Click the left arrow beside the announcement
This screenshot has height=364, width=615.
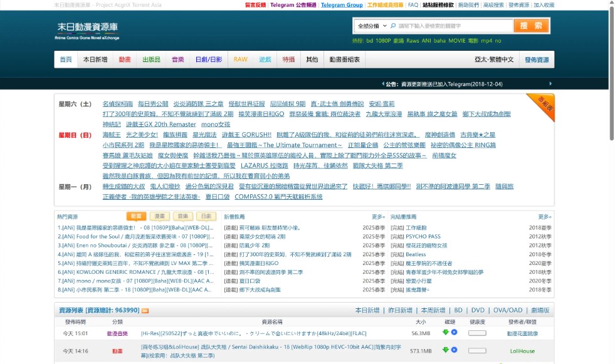382,84
